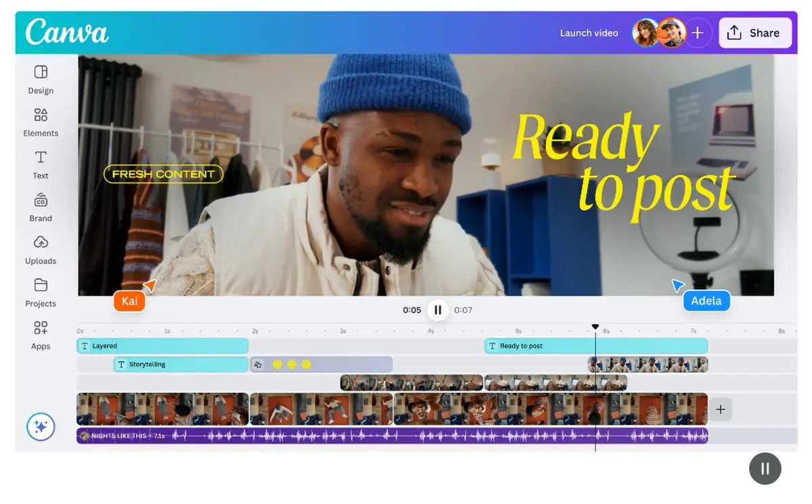Select the Layered text clip

pos(162,346)
